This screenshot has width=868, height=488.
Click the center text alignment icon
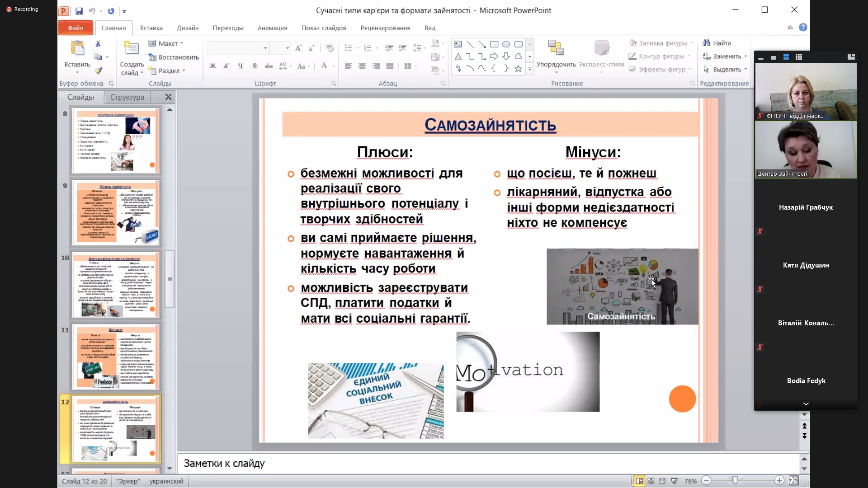click(362, 66)
